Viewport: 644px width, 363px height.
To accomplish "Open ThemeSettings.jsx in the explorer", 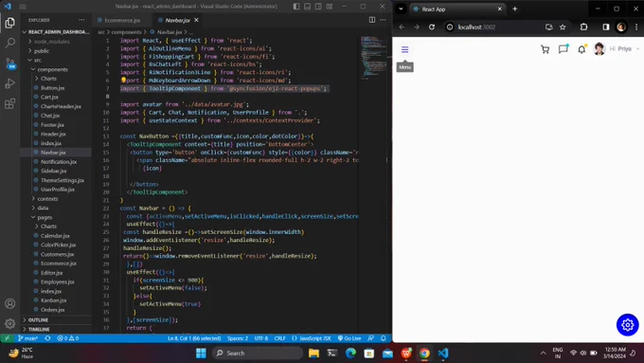I will point(62,180).
